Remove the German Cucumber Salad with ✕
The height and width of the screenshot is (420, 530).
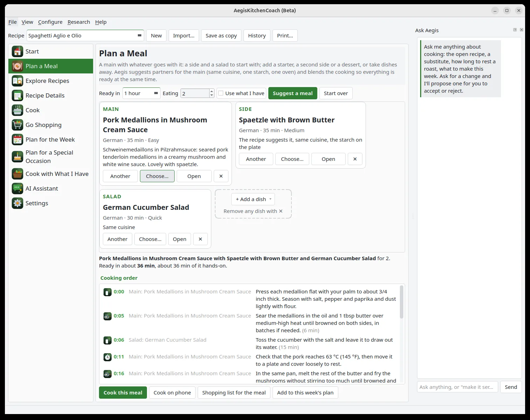point(200,239)
